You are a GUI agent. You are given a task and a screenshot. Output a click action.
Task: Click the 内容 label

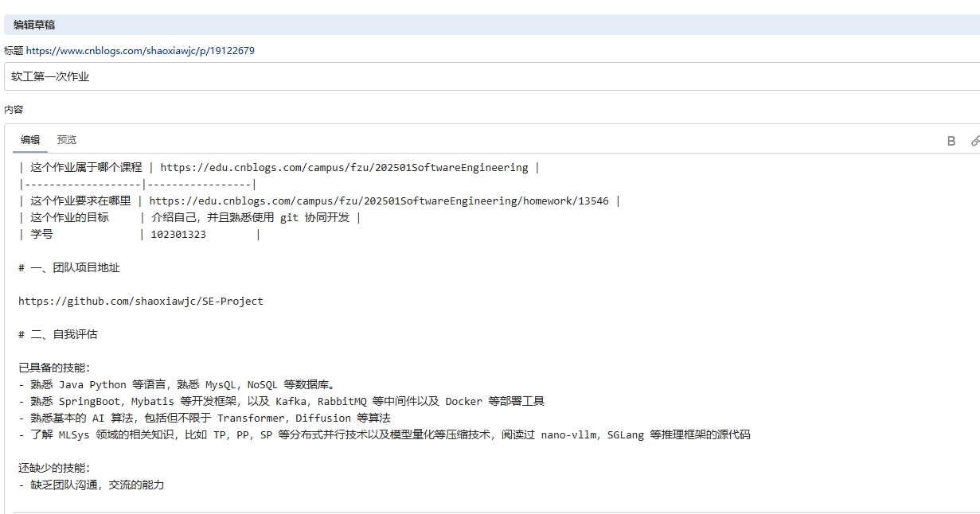pyautogui.click(x=14, y=110)
